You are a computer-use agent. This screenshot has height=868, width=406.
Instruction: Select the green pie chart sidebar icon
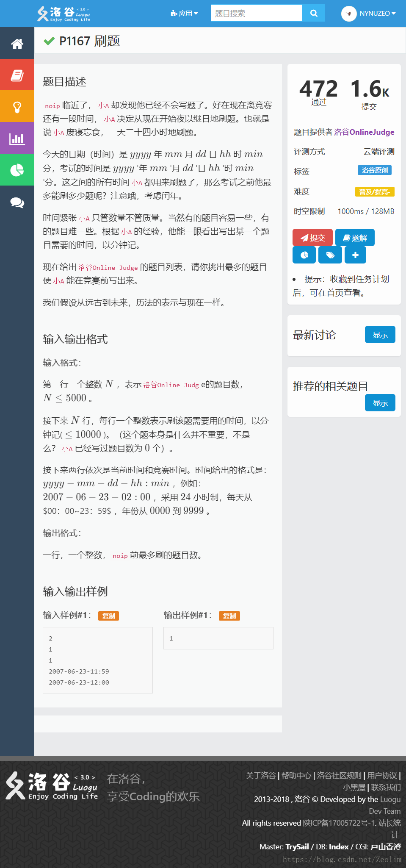tap(17, 170)
